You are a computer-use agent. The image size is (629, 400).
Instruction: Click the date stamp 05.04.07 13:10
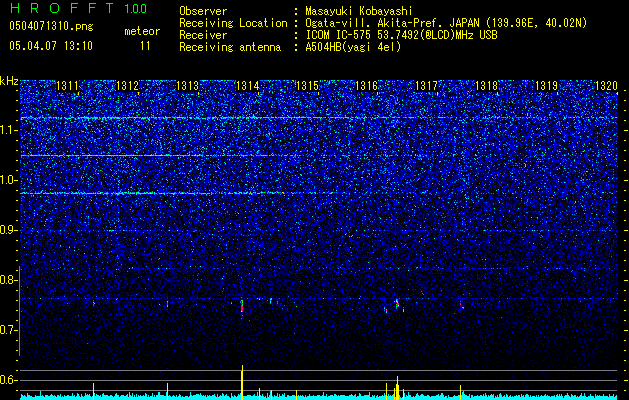(x=51, y=46)
